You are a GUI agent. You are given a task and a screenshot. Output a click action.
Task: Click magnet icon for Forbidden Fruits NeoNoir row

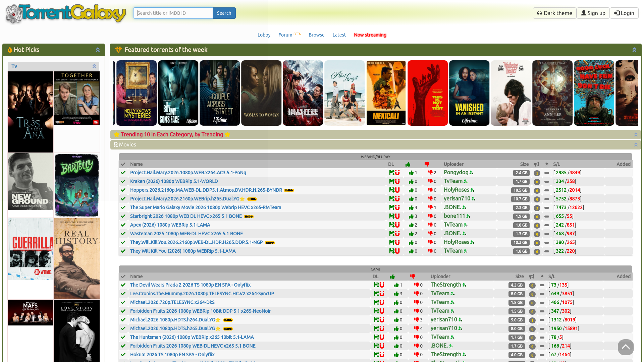tap(382, 311)
